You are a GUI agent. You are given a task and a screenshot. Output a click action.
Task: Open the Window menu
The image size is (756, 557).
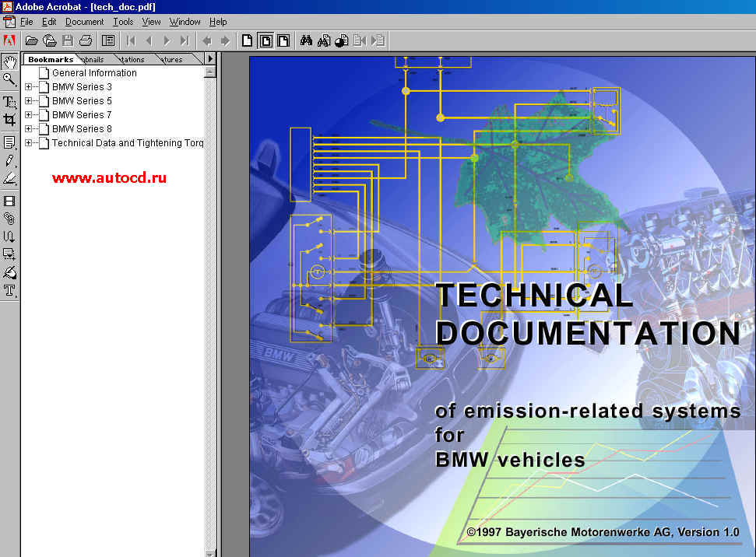coord(185,22)
